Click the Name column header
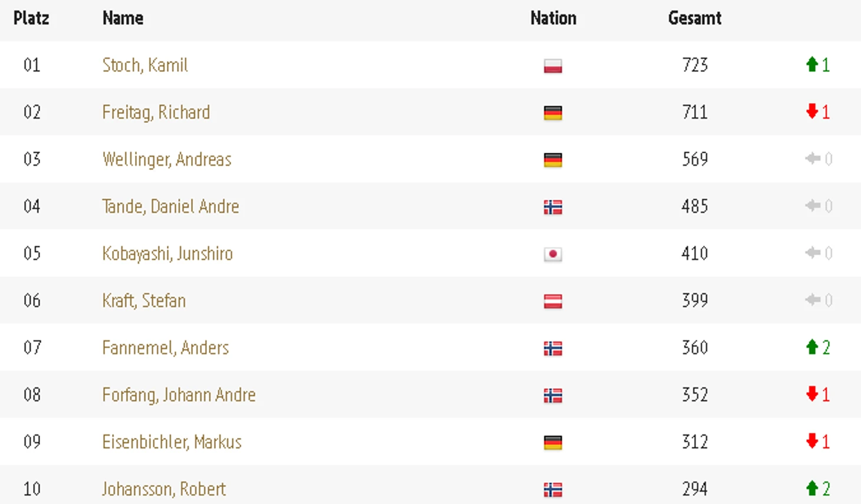Viewport: 861px width, 504px height. [123, 18]
